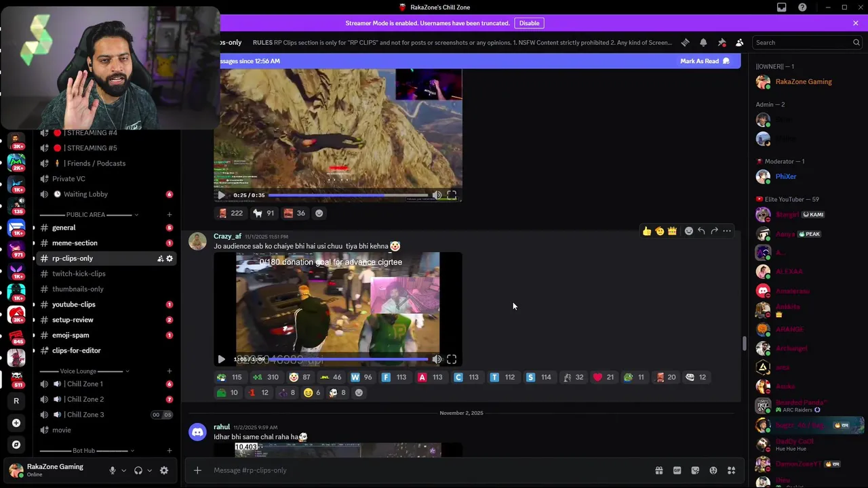The height and width of the screenshot is (488, 868).
Task: Toggle the W 96 reaction
Action: pyautogui.click(x=361, y=377)
